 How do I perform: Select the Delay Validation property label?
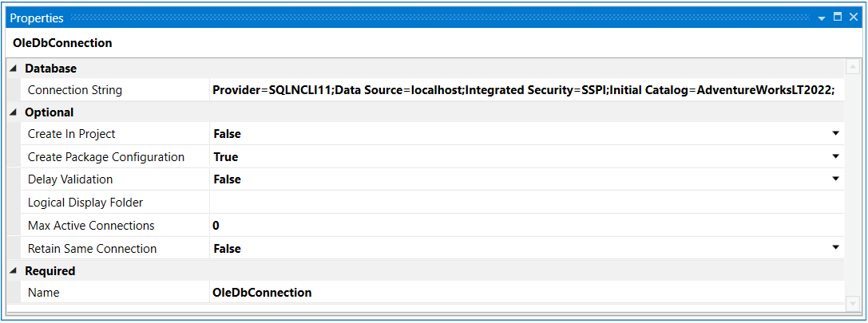(70, 179)
